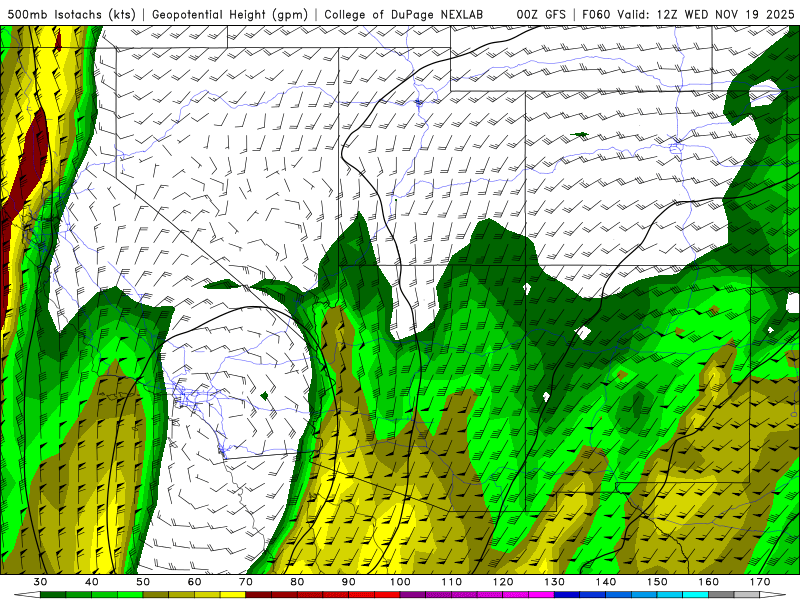Screen dimensions: 800x600
Task: Click the white right arrow end of color bar
Action: (773, 595)
